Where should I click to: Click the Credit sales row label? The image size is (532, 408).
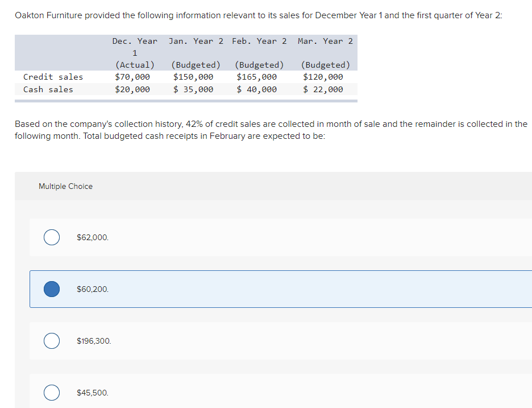click(x=53, y=77)
